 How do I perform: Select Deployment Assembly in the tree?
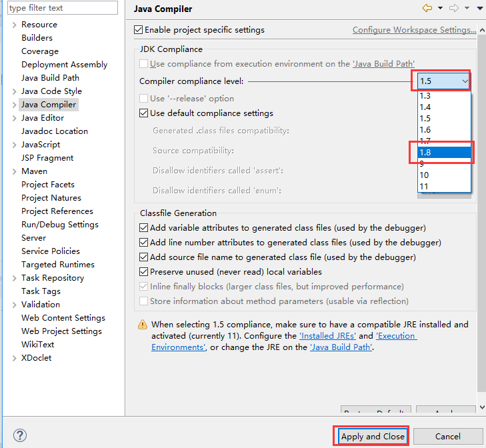pyautogui.click(x=65, y=65)
